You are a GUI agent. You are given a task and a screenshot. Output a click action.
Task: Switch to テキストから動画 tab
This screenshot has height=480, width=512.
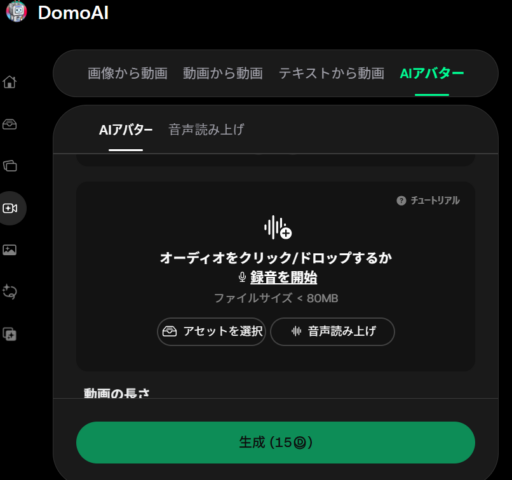tap(332, 73)
